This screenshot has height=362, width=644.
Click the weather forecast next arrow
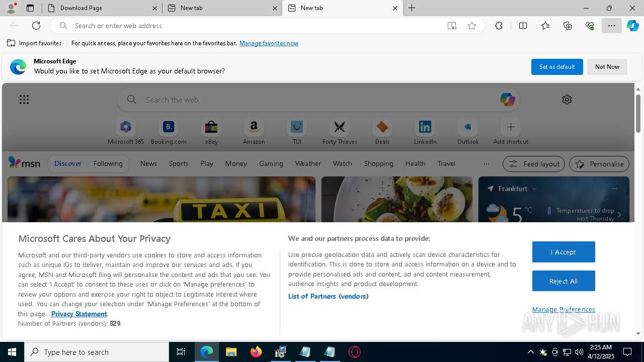point(619,215)
